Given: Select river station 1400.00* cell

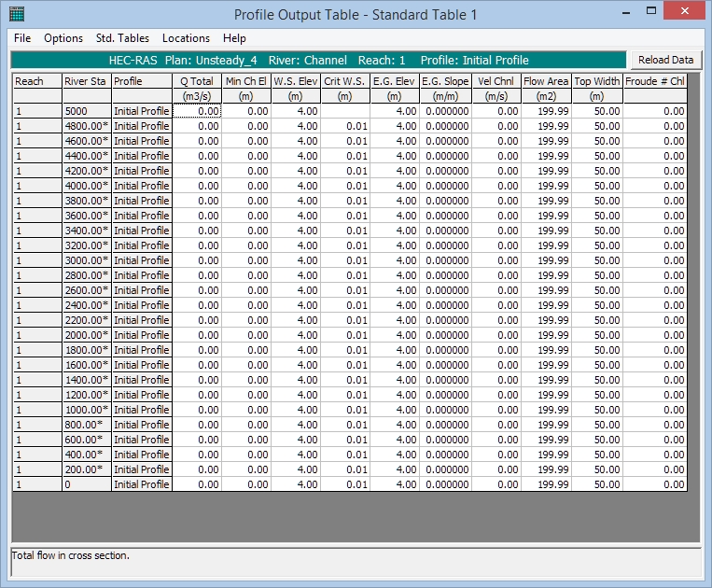Looking at the screenshot, I should 87,380.
